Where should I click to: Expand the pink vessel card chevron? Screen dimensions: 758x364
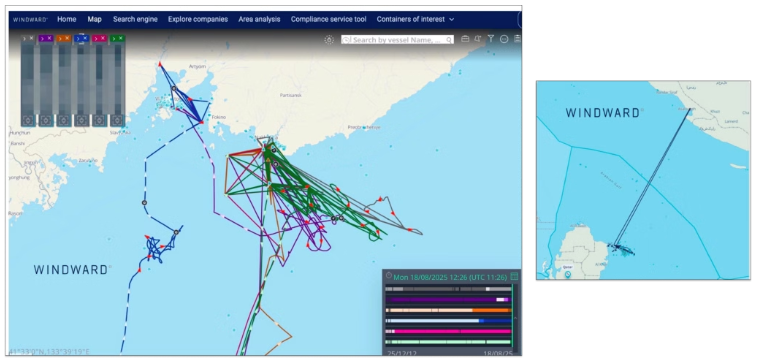tap(96, 39)
